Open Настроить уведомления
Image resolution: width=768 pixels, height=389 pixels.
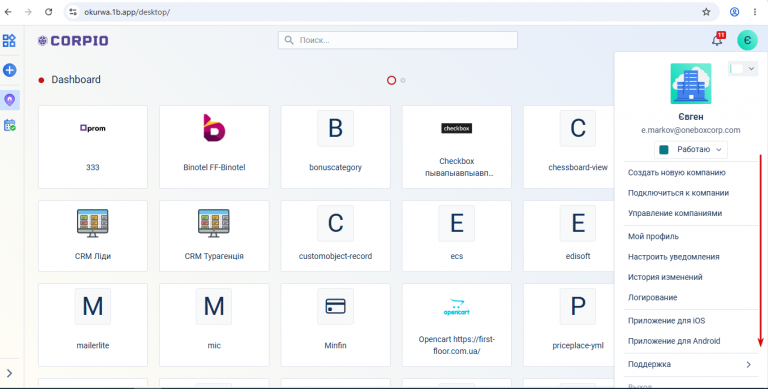coord(673,257)
